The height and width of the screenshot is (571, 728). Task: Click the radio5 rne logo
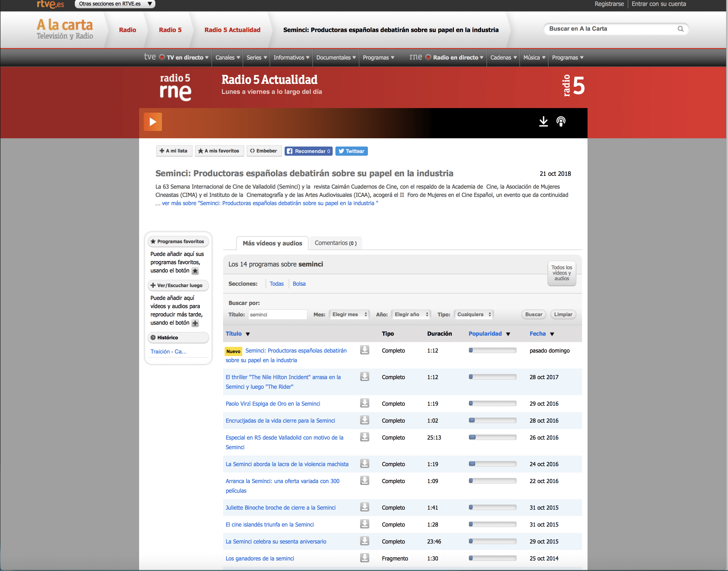(x=175, y=87)
